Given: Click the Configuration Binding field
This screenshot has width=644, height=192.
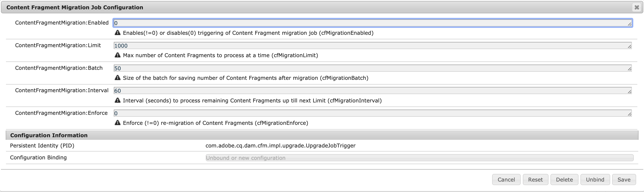Looking at the screenshot, I should click(x=419, y=158).
